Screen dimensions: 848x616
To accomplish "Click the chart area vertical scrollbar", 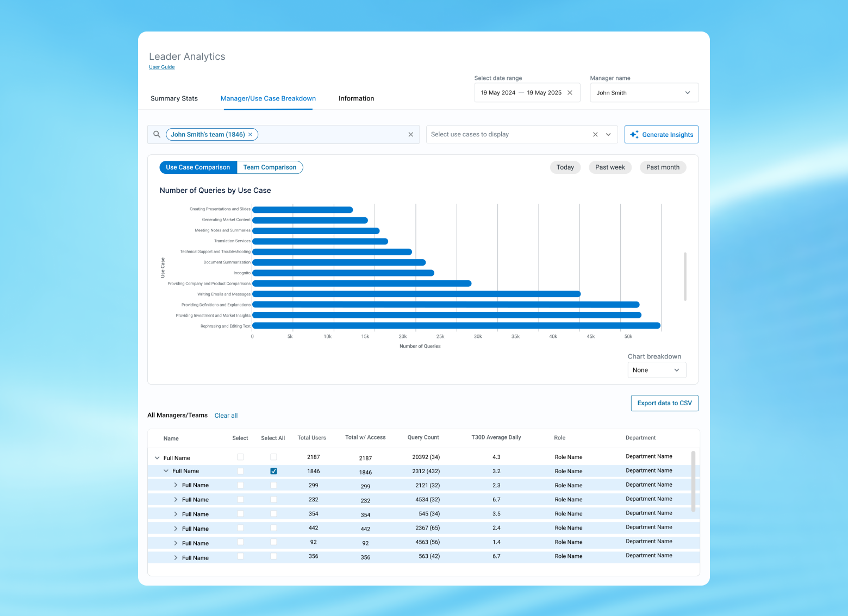I will pyautogui.click(x=685, y=276).
